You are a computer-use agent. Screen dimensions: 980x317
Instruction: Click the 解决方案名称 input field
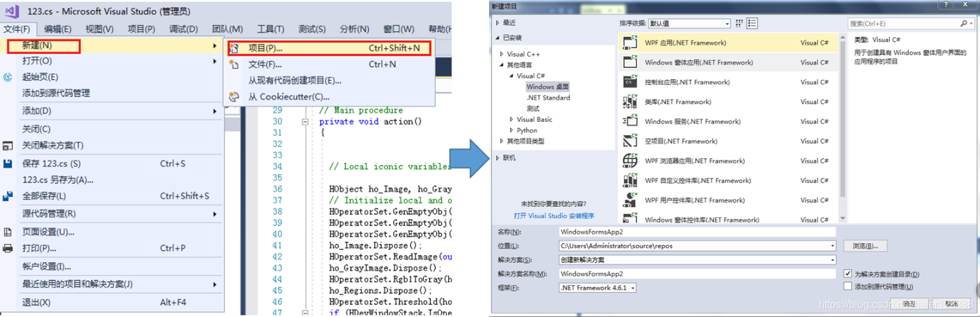pos(697,274)
